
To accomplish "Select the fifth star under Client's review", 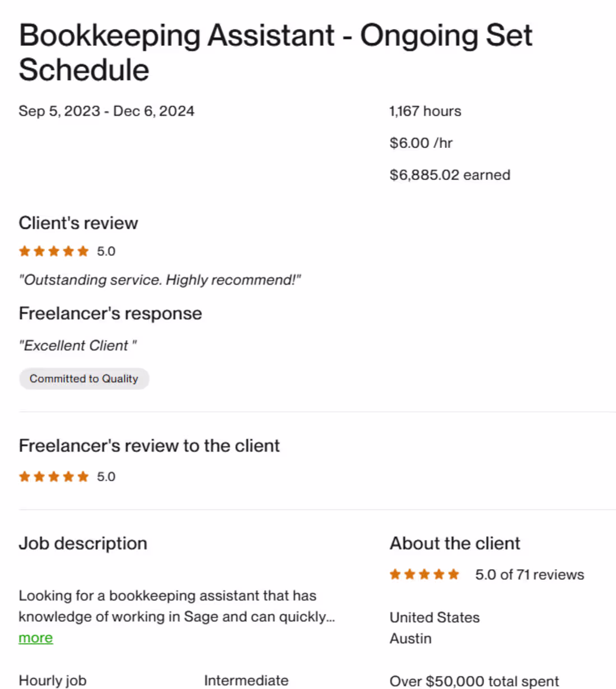I will pos(83,251).
